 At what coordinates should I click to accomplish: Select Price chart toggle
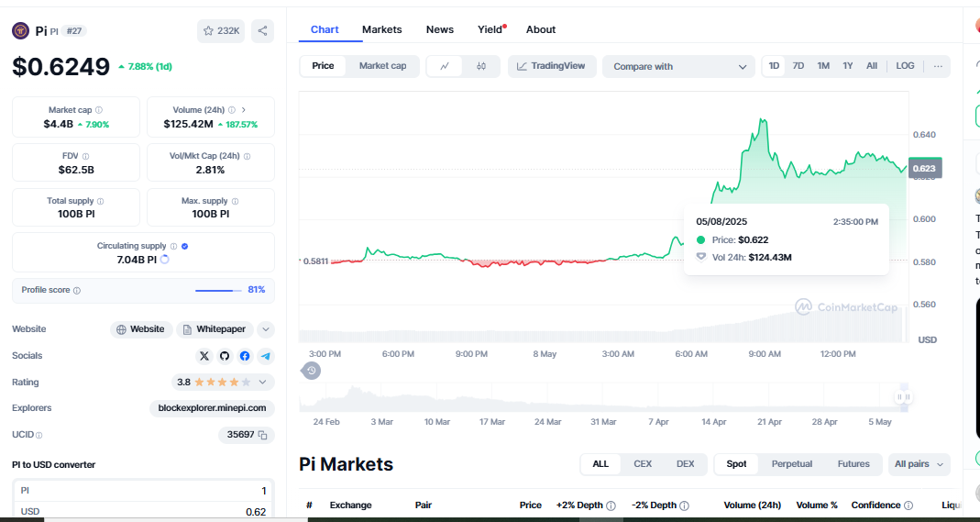[x=323, y=66]
